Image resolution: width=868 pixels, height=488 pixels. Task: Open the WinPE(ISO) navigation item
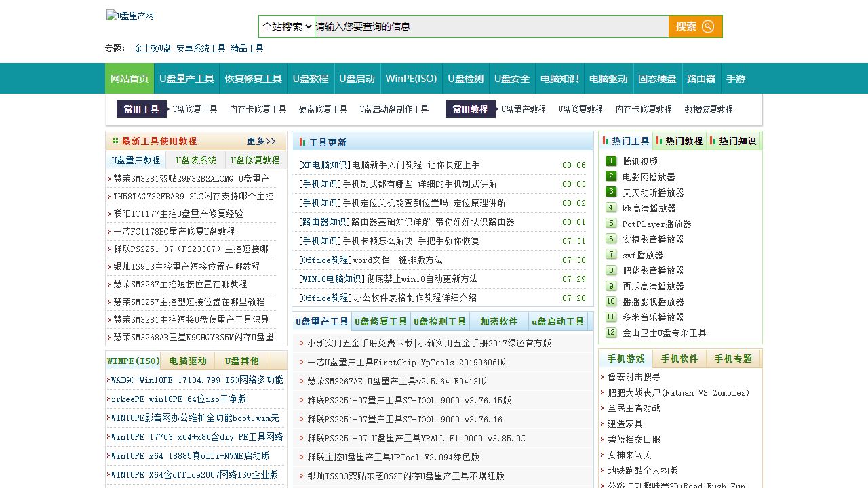pos(412,79)
